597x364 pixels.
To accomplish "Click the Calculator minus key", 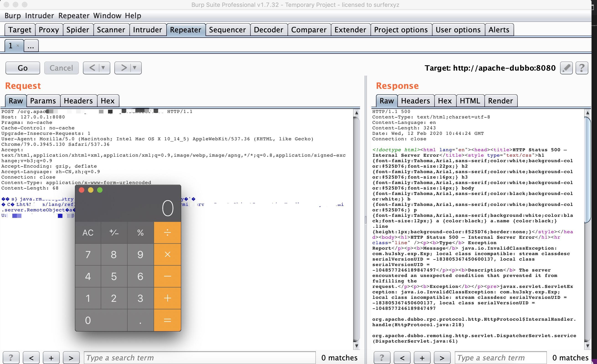I will [167, 276].
